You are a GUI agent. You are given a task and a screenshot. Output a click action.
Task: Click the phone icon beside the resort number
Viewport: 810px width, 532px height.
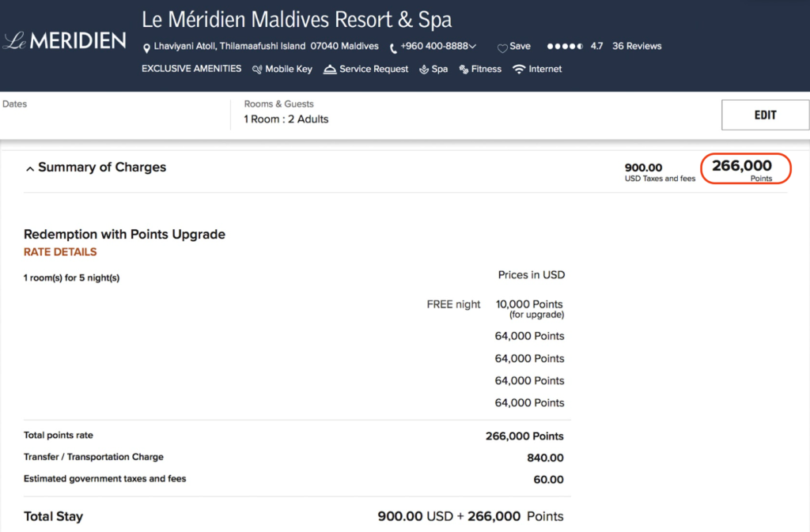(x=392, y=47)
